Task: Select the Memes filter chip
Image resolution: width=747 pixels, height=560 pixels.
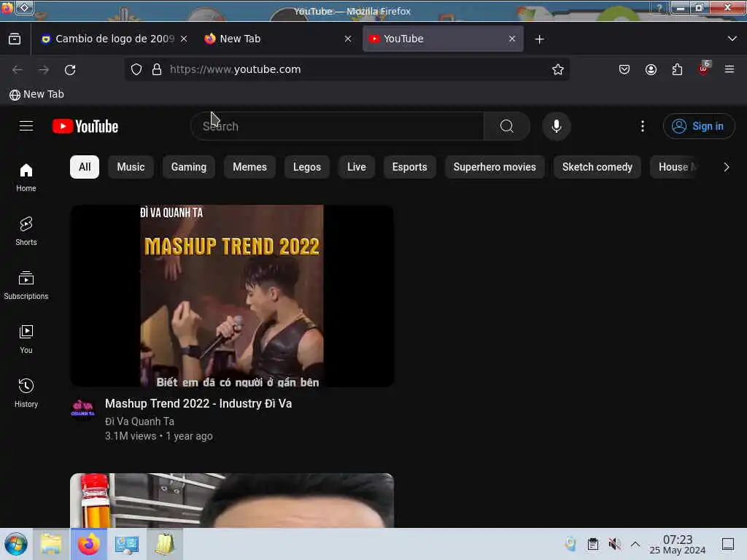Action: tap(249, 167)
